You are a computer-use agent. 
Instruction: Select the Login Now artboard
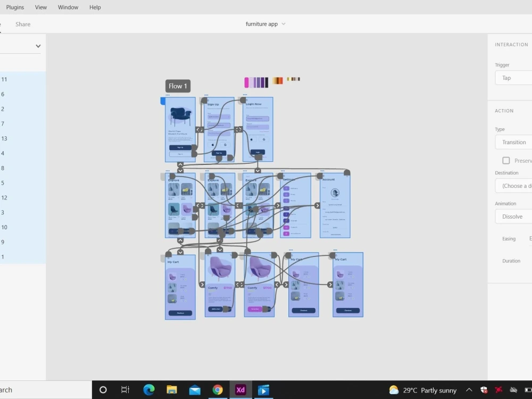pos(258,130)
